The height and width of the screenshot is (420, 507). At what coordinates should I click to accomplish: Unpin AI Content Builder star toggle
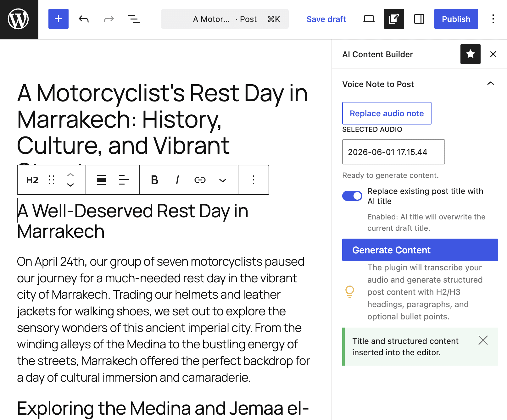[x=471, y=54]
